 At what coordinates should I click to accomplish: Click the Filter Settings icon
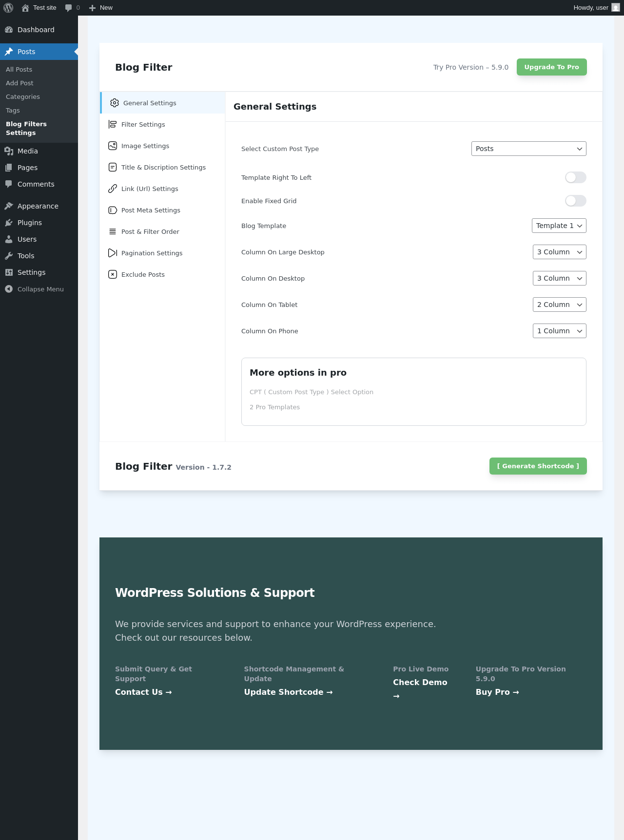pos(113,124)
